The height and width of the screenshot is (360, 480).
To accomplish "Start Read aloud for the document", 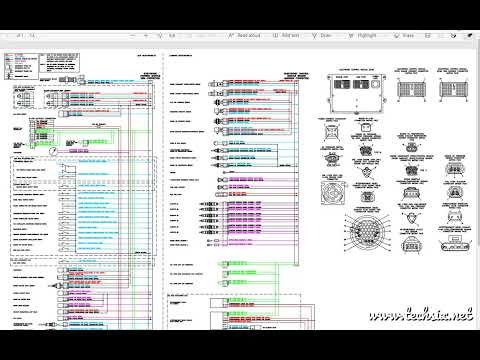I will tap(244, 35).
